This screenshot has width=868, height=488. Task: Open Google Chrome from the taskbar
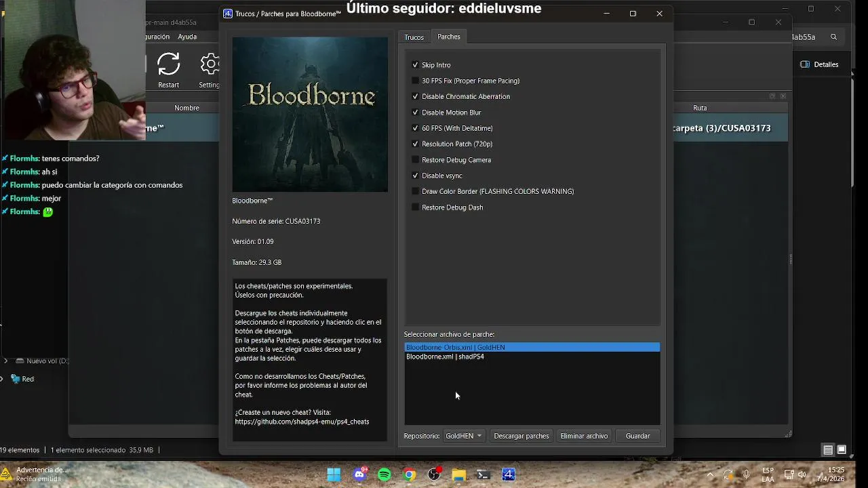coord(410,474)
